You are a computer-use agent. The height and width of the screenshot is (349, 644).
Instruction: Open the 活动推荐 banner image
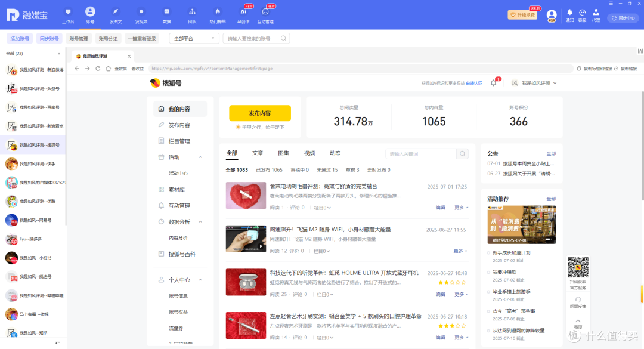(522, 224)
